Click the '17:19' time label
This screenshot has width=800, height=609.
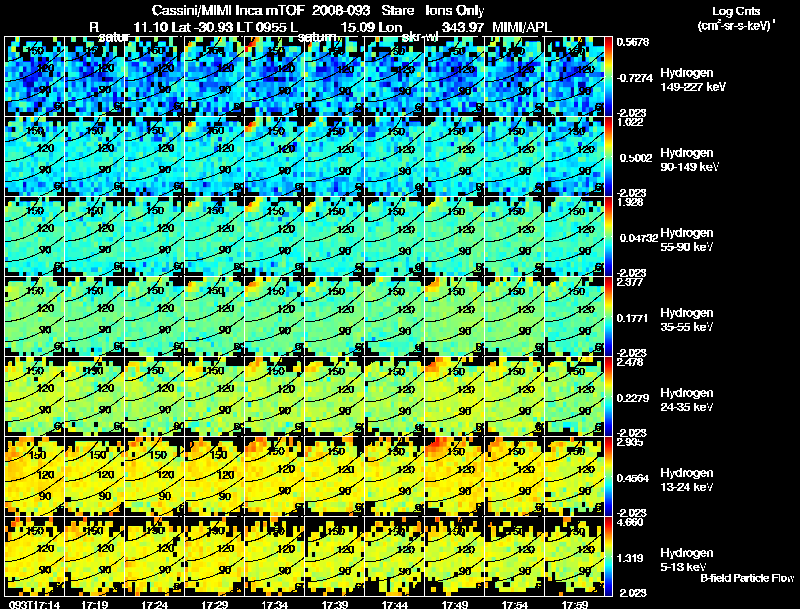tap(94, 604)
